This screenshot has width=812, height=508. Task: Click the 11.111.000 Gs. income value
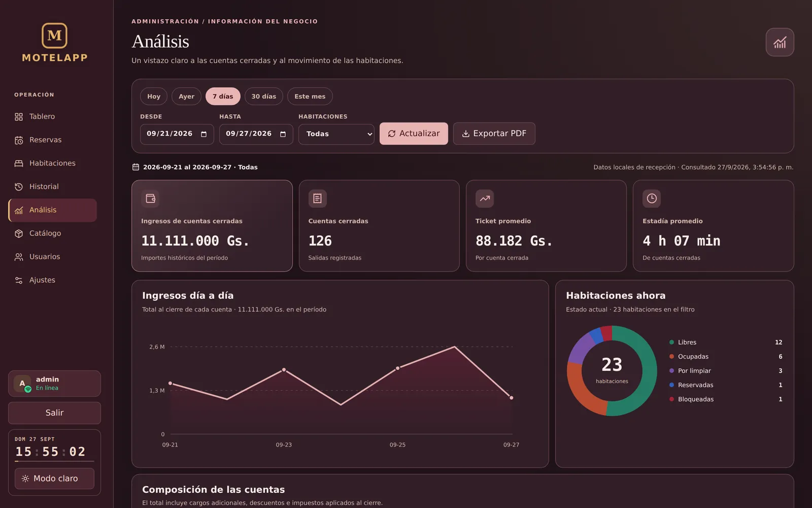coord(195,241)
